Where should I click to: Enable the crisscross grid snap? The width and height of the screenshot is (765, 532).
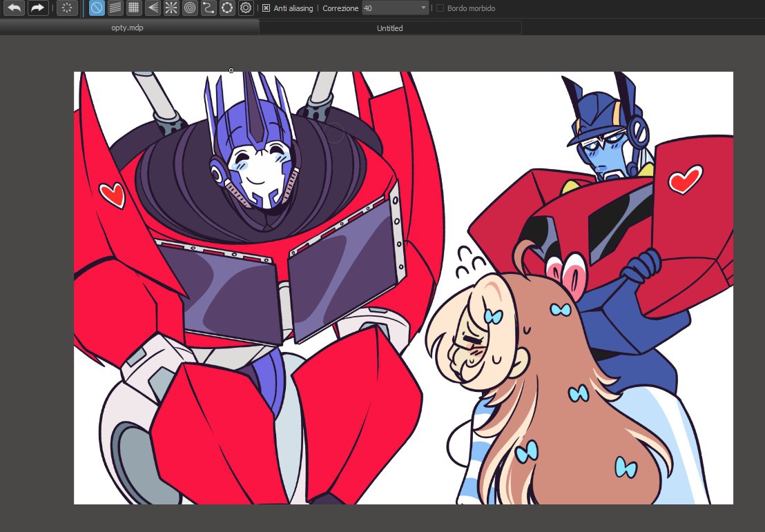134,8
